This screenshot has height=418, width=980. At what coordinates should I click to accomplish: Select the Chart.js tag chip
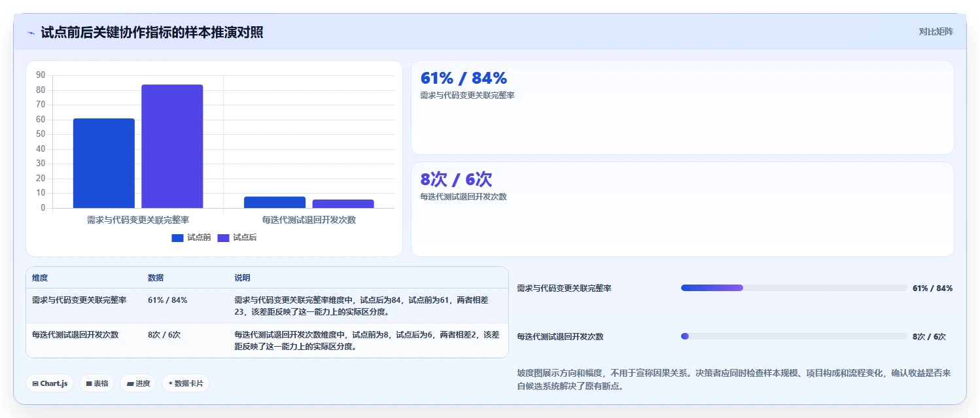point(50,383)
